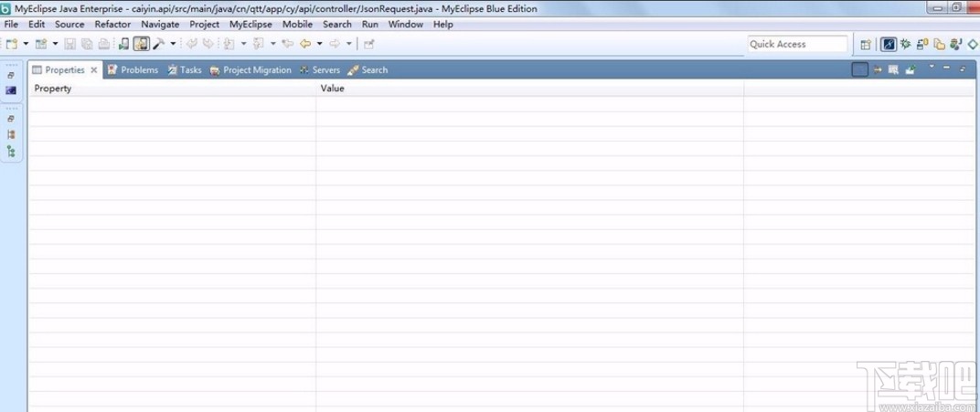The image size is (980, 412).
Task: Switch to the MyEclipse Java Enterprise perspective
Action: point(889,45)
